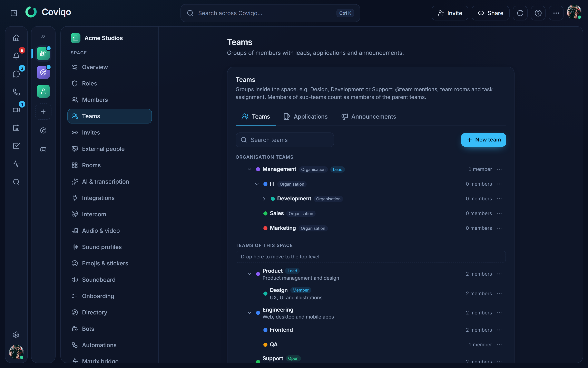Collapse the IT team chevron
Screen dimensions: 588x368
pyautogui.click(x=257, y=184)
